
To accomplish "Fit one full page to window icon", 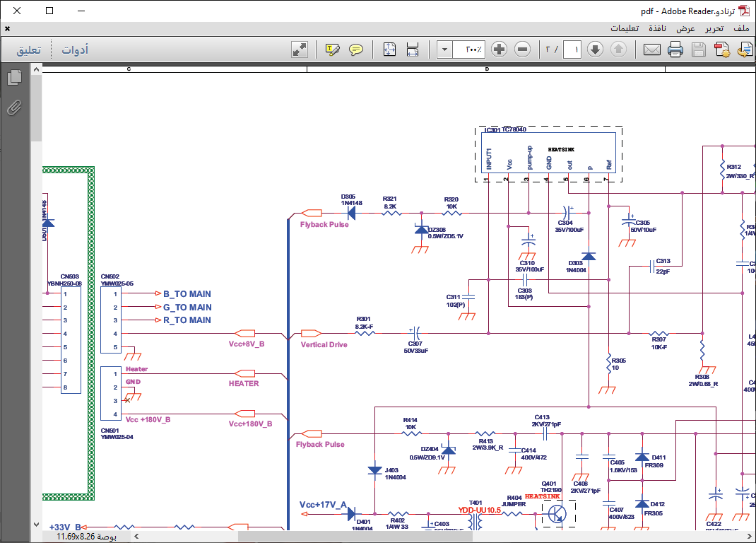I will pyautogui.click(x=389, y=49).
